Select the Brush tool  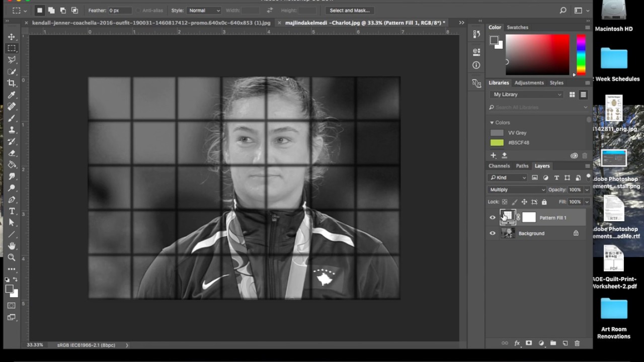tap(12, 118)
